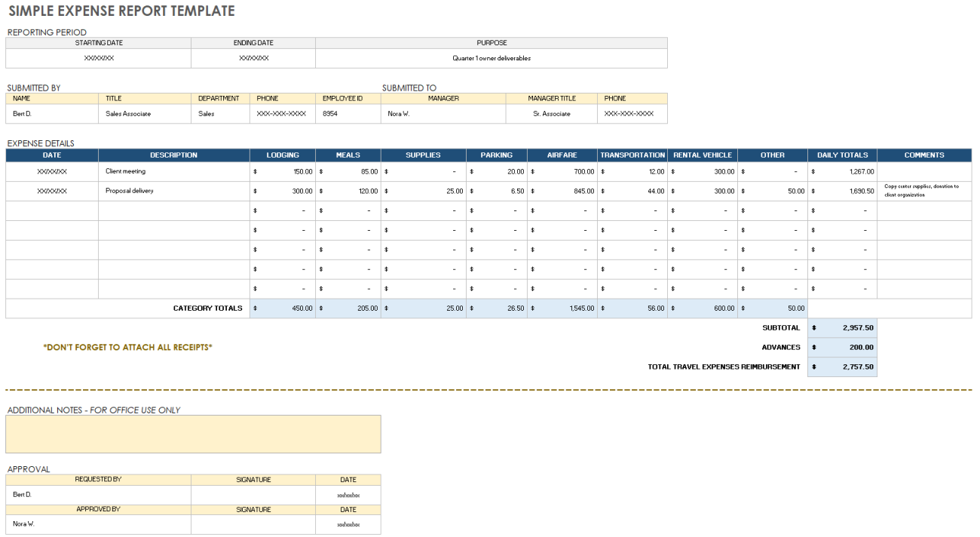The image size is (980, 537).
Task: Click the MANAGER cell containing Nora W.
Action: (x=443, y=113)
